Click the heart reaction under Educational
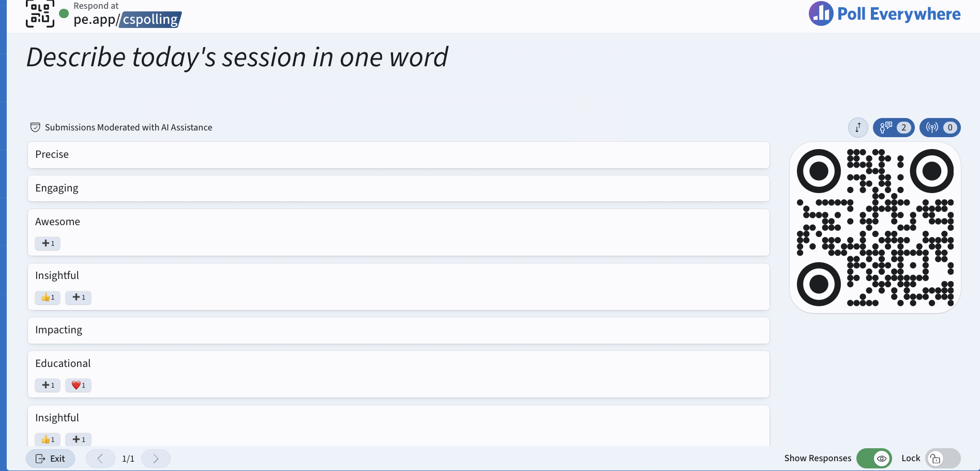Image resolution: width=980 pixels, height=471 pixels. [78, 385]
